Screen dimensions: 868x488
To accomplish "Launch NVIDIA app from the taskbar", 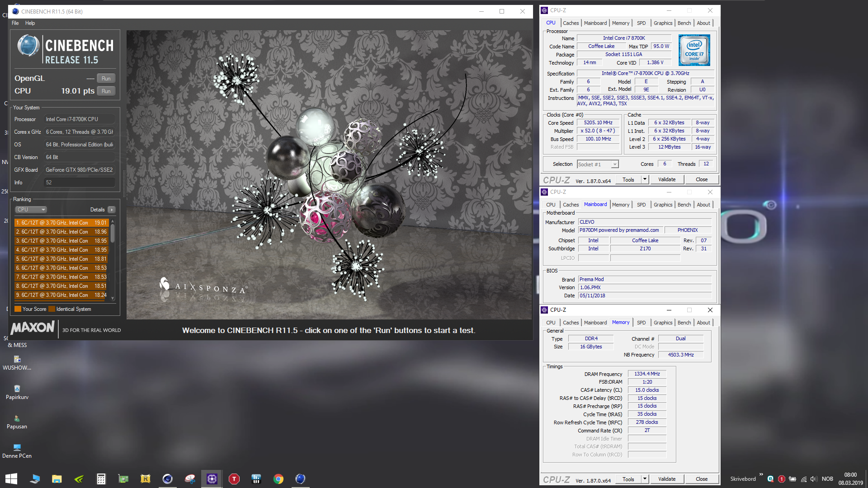I will [x=79, y=479].
